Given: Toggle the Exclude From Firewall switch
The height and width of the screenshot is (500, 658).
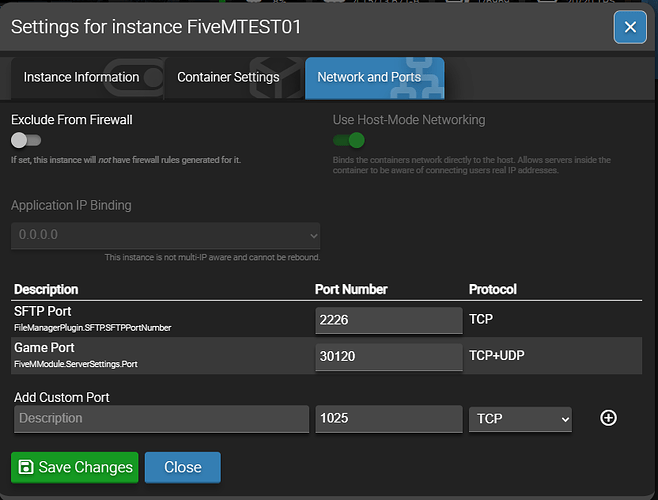Looking at the screenshot, I should [26, 141].
